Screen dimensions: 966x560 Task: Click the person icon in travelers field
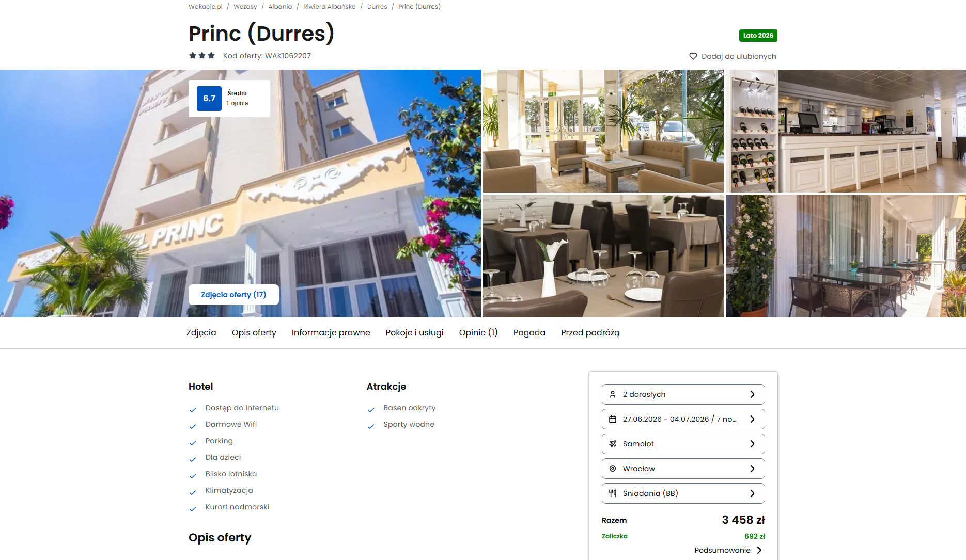point(613,394)
